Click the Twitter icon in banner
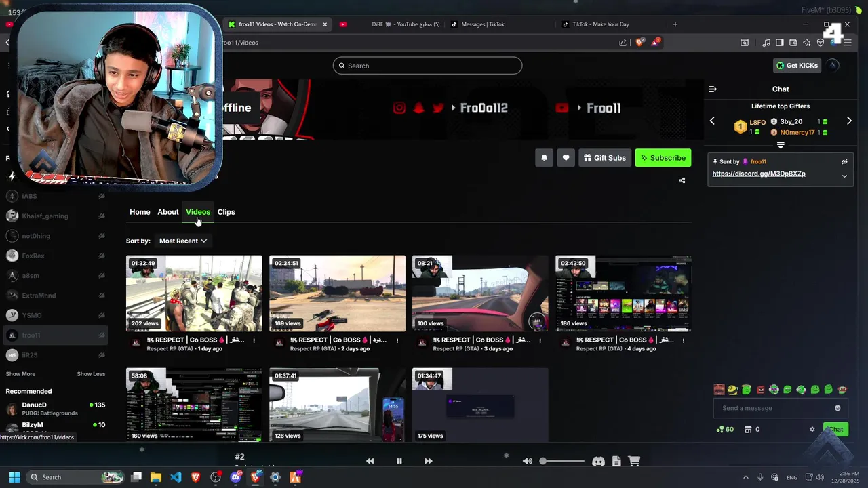Image resolution: width=868 pixels, height=488 pixels. [438, 108]
